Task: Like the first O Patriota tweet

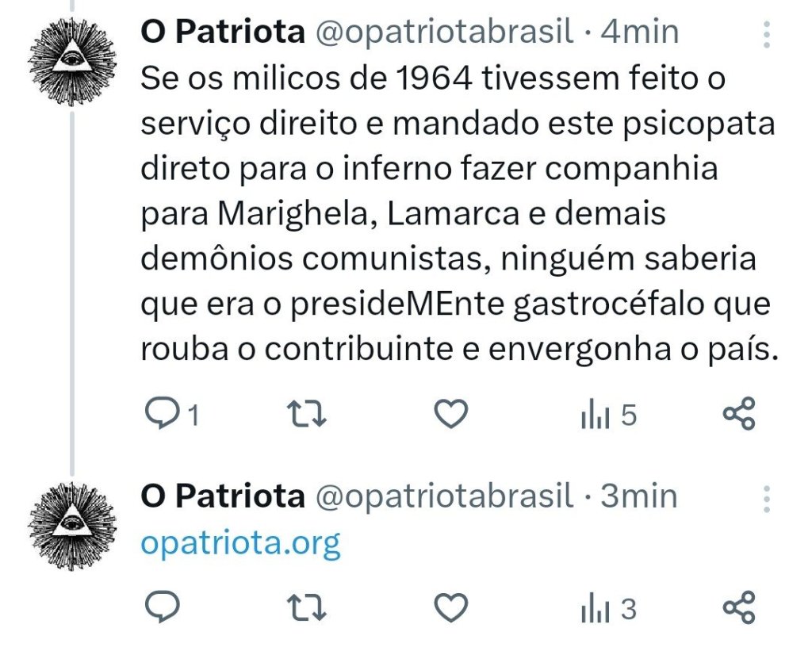Action: pos(453,414)
